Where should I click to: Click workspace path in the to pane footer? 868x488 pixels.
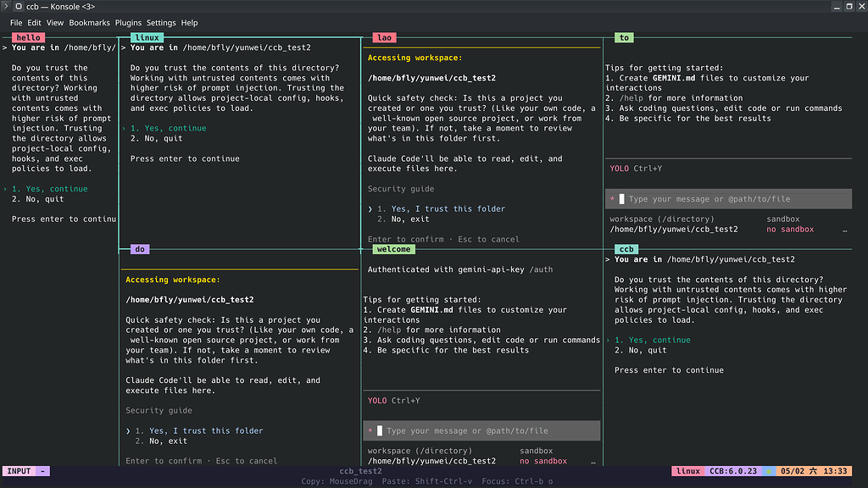point(674,229)
